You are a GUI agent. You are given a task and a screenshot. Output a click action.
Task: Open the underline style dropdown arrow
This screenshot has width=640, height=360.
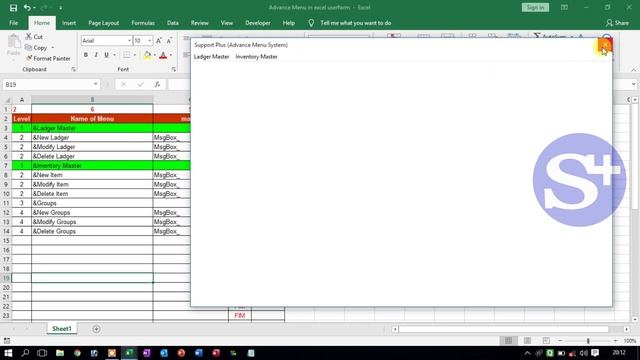114,55
